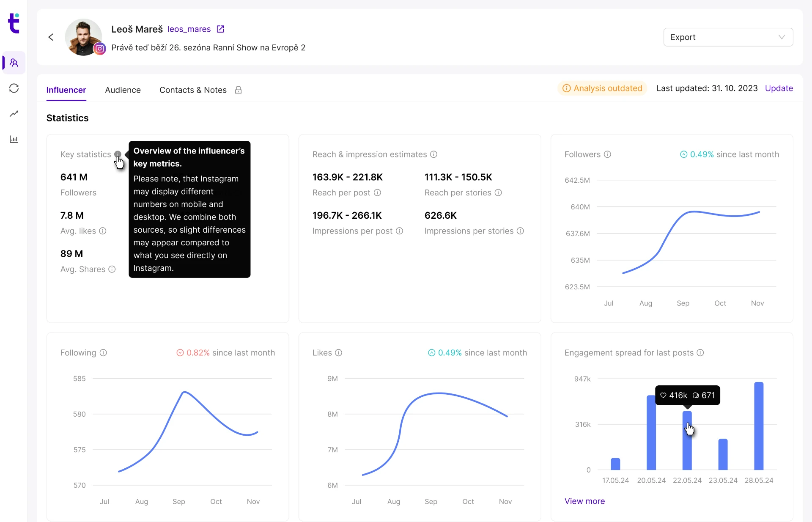
Task: Click the Engagement spread info icon
Action: 701,352
